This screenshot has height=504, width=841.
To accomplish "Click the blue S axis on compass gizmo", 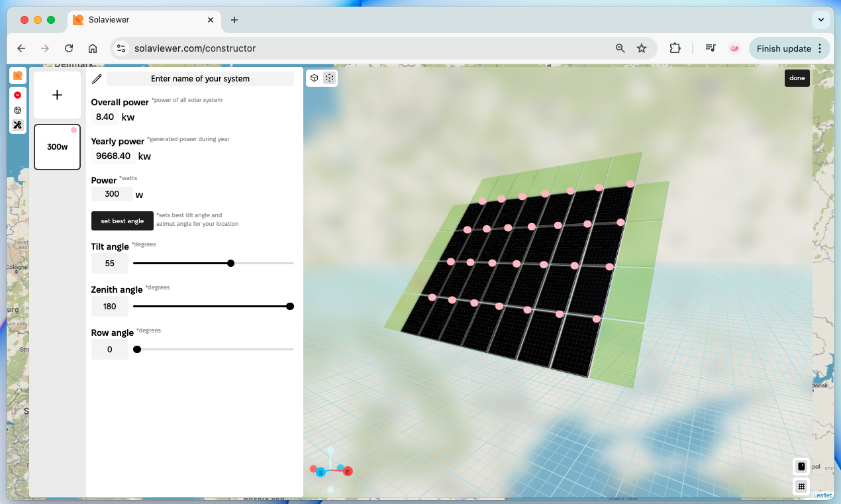I will coord(321,472).
